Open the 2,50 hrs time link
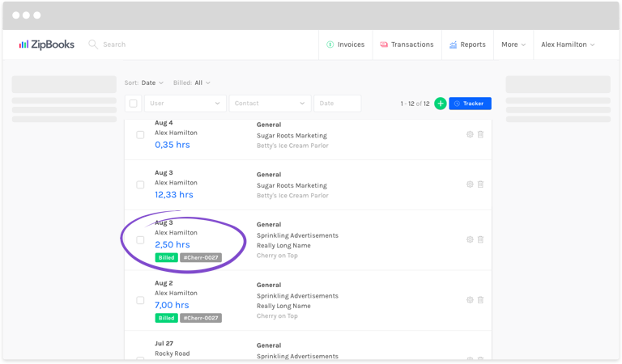 [173, 244]
